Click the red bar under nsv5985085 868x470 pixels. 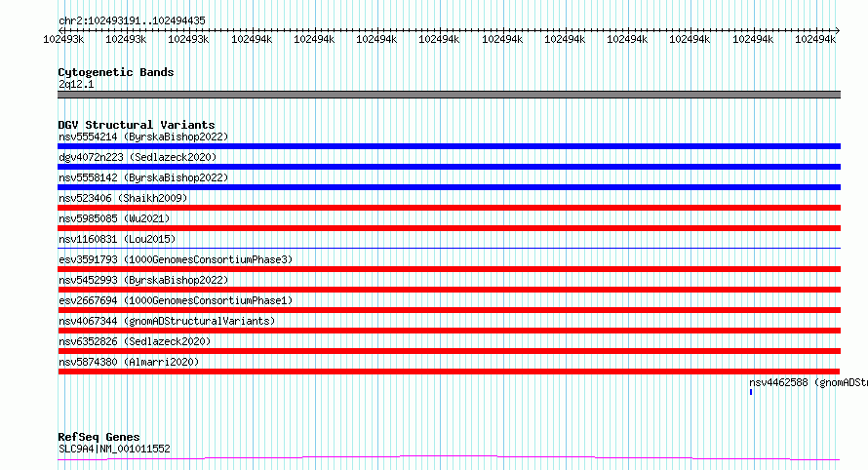(449, 228)
